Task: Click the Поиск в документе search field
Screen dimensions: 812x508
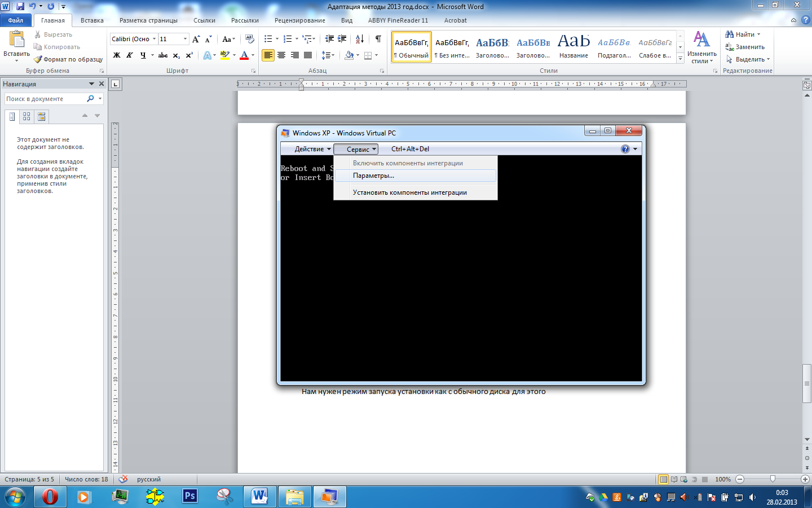Action: (45, 99)
